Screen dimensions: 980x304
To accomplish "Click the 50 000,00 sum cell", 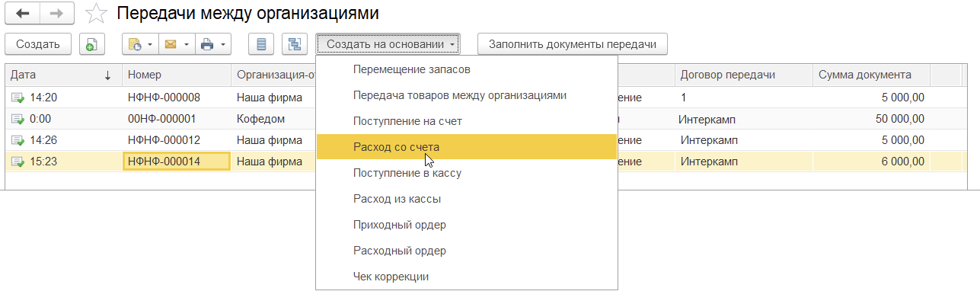I will (x=870, y=119).
